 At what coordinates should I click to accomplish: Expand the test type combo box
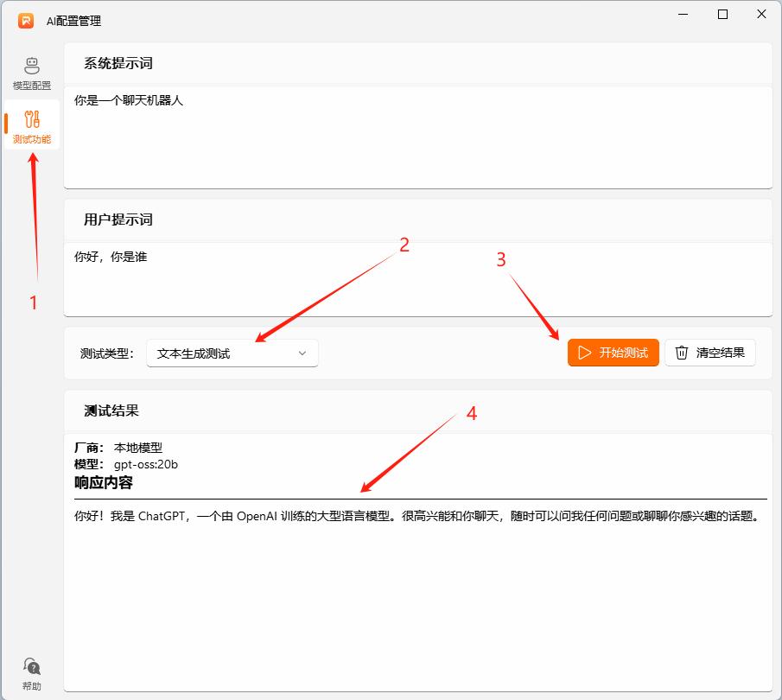pyautogui.click(x=232, y=353)
